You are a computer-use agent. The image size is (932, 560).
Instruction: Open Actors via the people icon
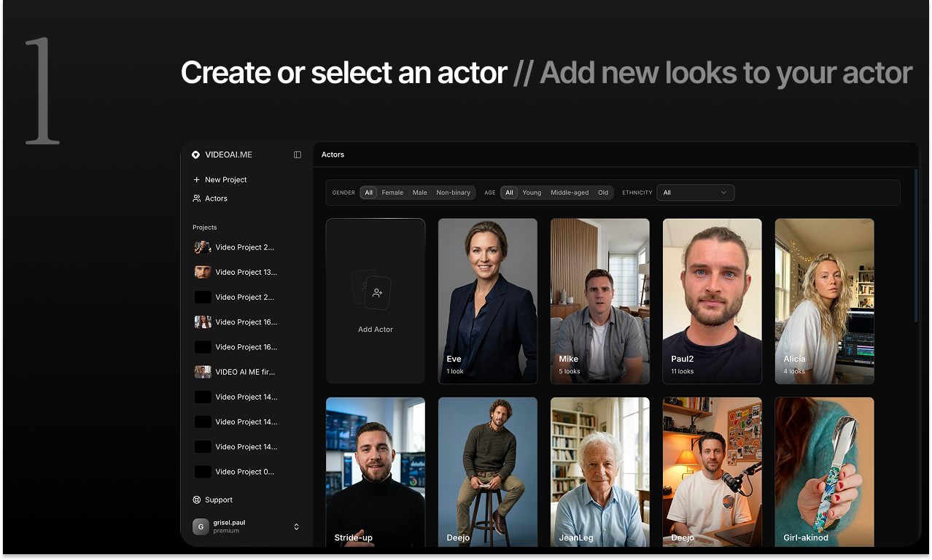click(196, 198)
